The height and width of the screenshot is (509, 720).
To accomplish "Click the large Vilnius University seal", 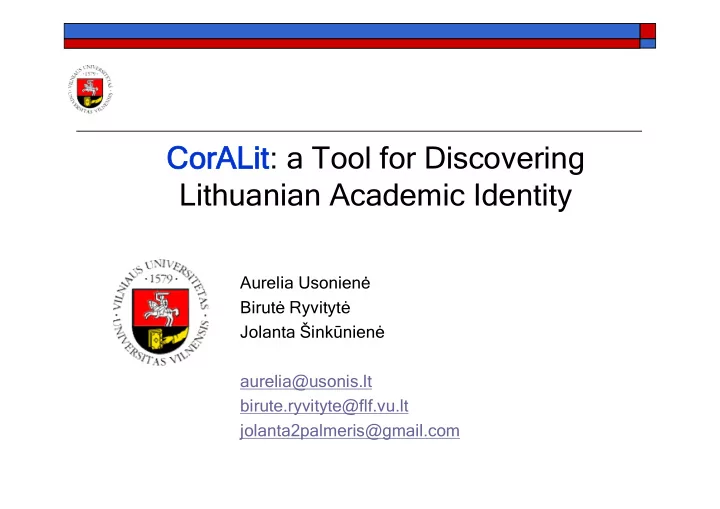I will (161, 313).
